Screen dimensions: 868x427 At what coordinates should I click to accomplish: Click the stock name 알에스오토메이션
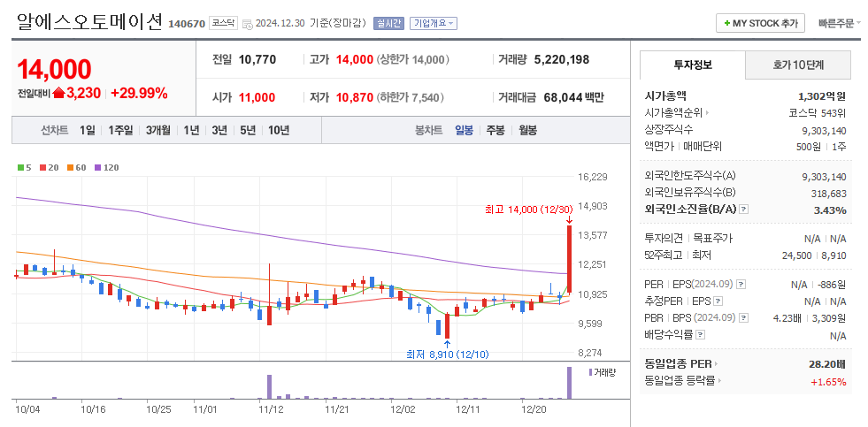pos(89,21)
